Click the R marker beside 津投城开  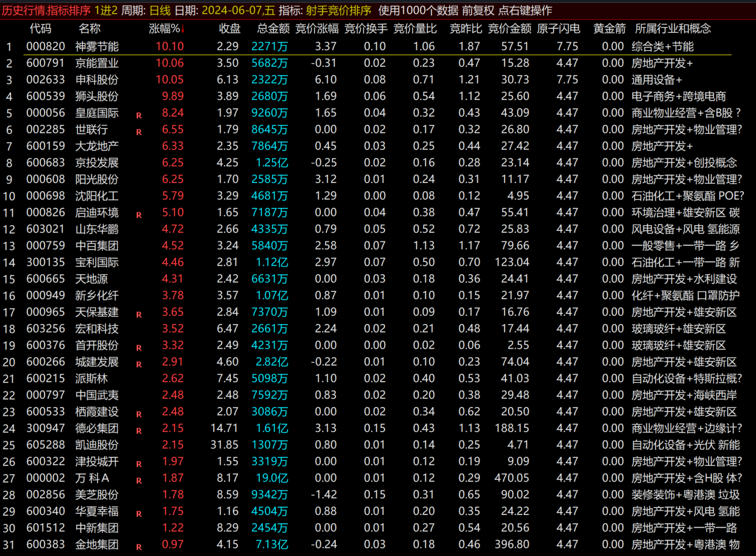pyautogui.click(x=139, y=464)
